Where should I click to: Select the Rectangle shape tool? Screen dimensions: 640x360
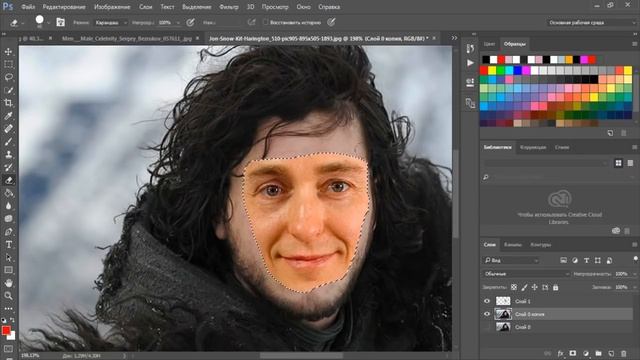point(9,270)
